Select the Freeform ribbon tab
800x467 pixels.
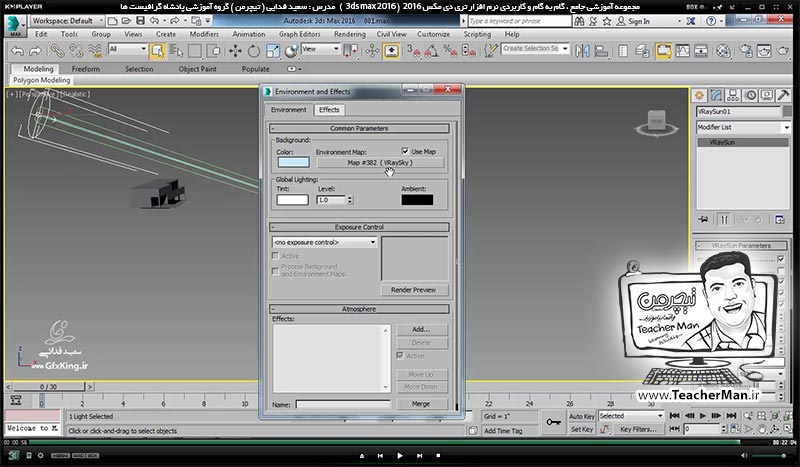(x=86, y=69)
